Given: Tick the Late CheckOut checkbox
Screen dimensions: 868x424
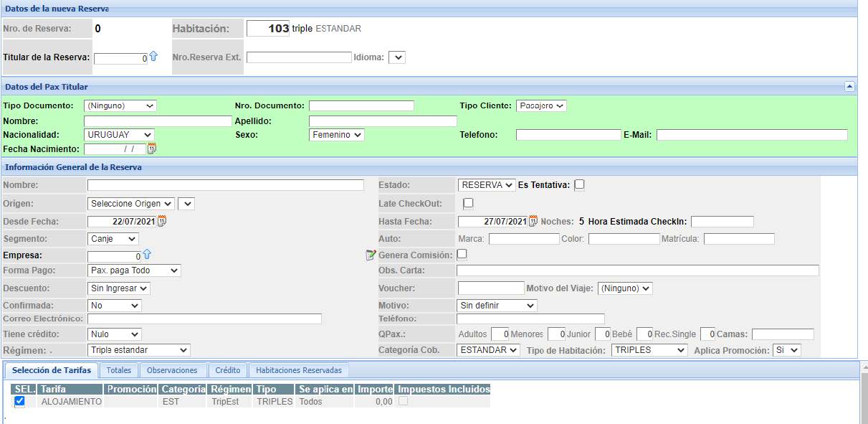Looking at the screenshot, I should pos(468,203).
